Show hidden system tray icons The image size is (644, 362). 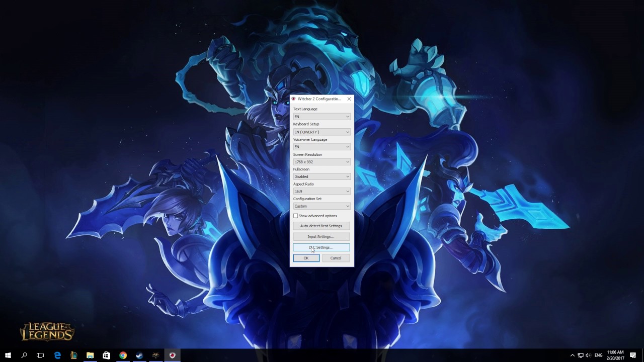[572, 355]
